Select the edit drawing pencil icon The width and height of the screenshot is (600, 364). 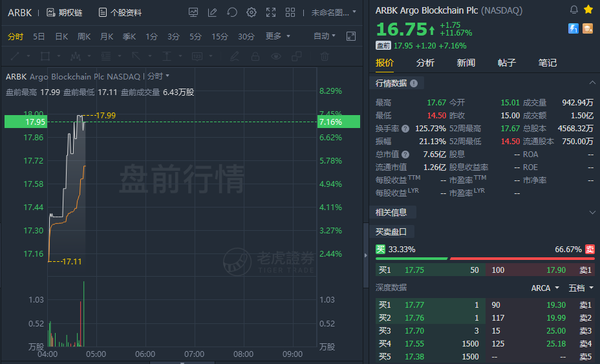(212, 13)
